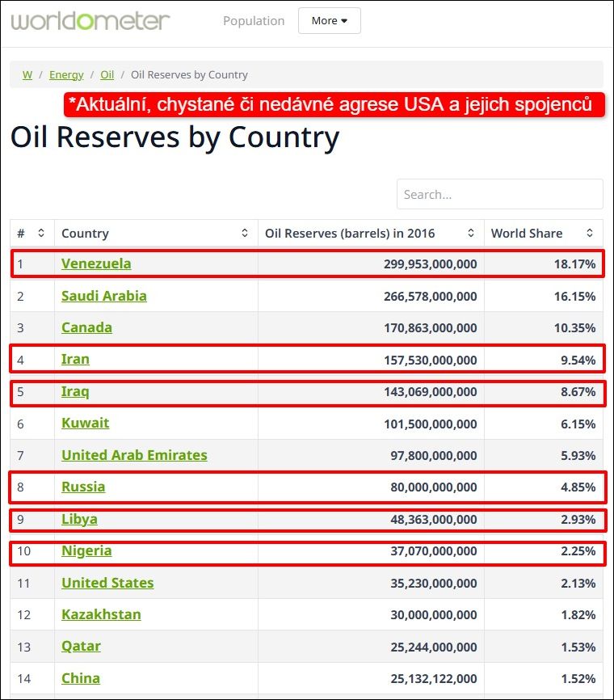
Task: Select the Canada link
Action: [x=86, y=327]
